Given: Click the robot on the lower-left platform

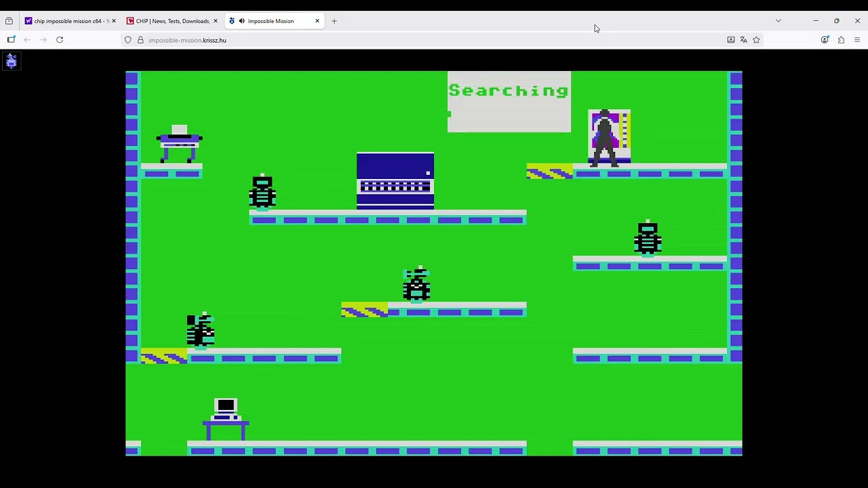Looking at the screenshot, I should coord(201,330).
